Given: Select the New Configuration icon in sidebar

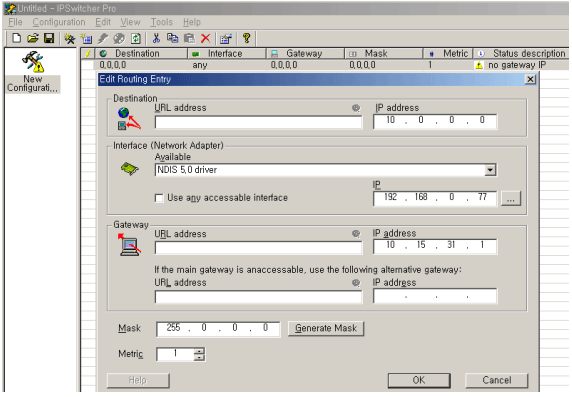Looking at the screenshot, I should click(32, 72).
